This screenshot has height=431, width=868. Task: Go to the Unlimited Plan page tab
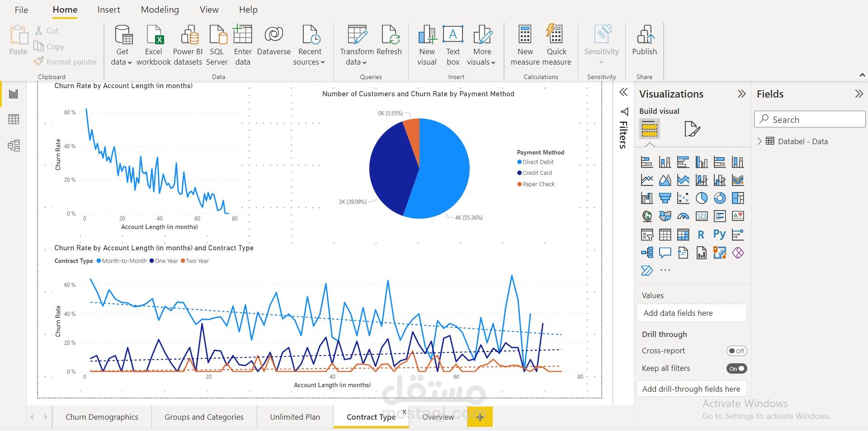(295, 417)
